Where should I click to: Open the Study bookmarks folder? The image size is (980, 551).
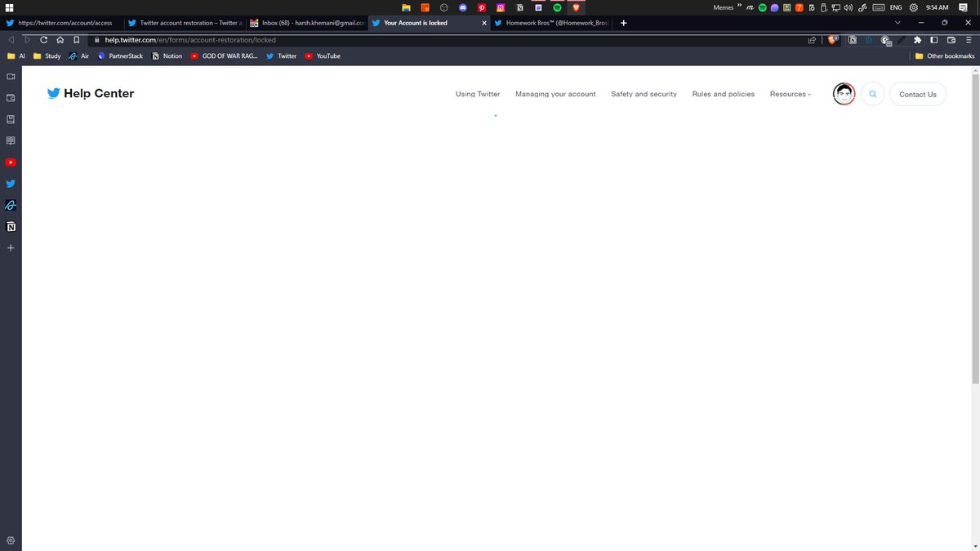pyautogui.click(x=47, y=56)
